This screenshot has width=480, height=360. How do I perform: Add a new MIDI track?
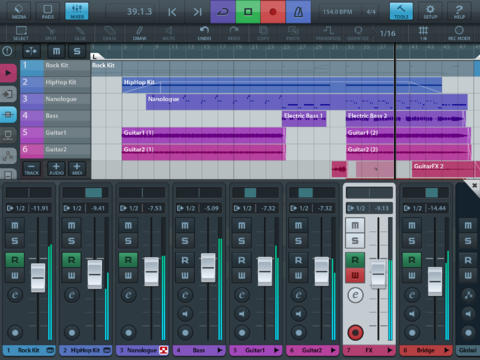77,169
